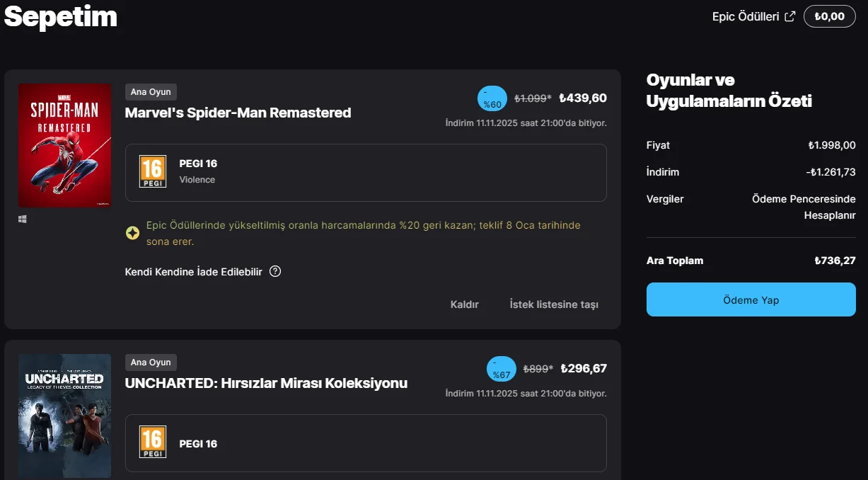Click the Spider-Man Remastered cover thumbnail

[64, 145]
